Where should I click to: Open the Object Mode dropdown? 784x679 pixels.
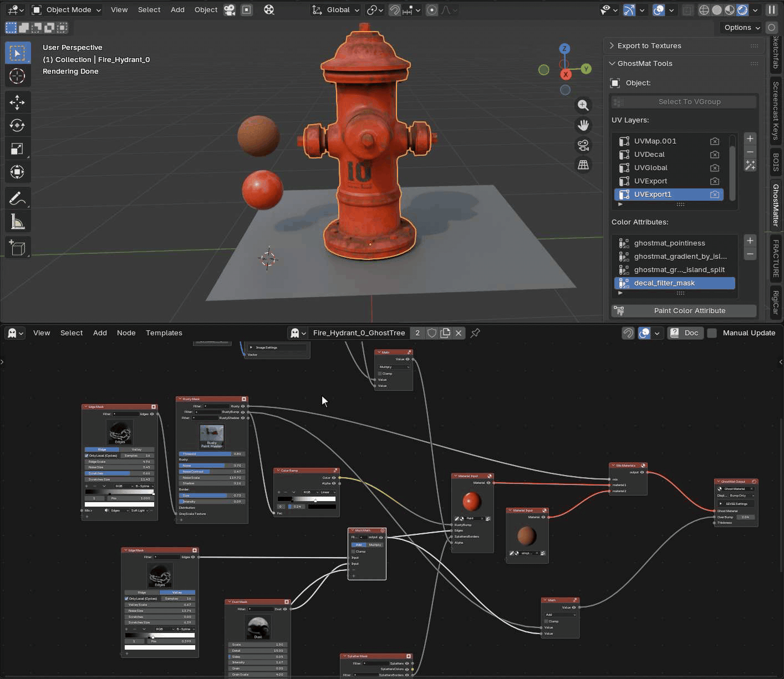click(67, 10)
